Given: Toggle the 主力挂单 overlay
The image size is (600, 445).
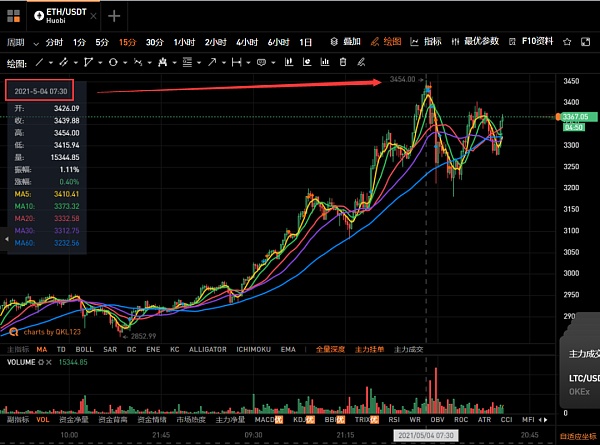Looking at the screenshot, I should pos(370,350).
